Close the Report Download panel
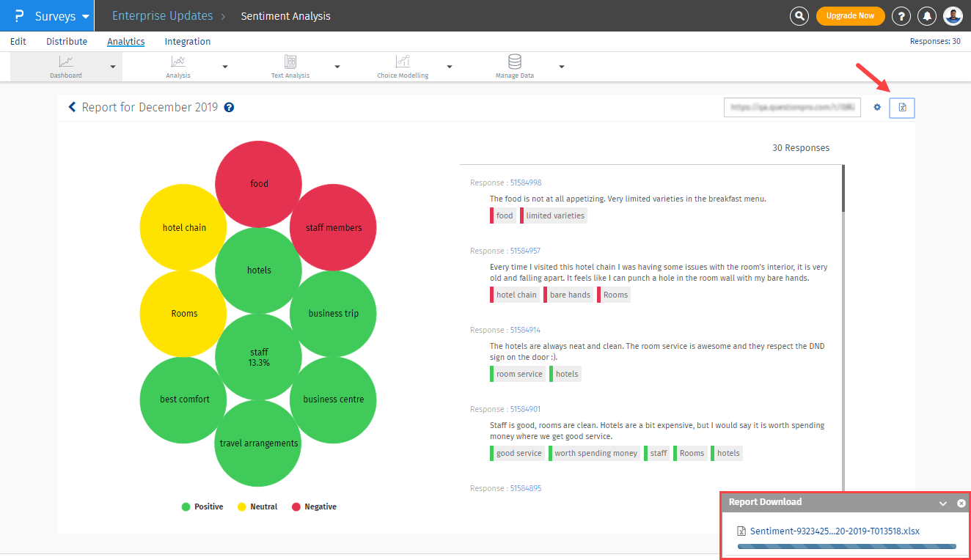Screen dimensions: 971x560 pyautogui.click(x=961, y=503)
